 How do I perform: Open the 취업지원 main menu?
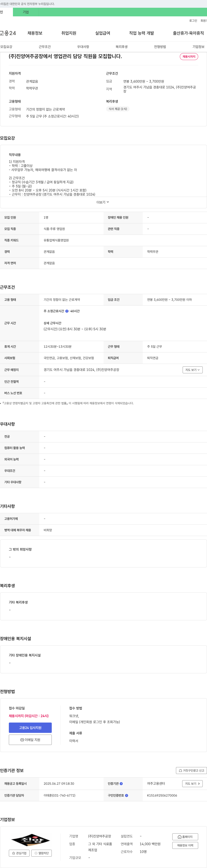(x=69, y=33)
